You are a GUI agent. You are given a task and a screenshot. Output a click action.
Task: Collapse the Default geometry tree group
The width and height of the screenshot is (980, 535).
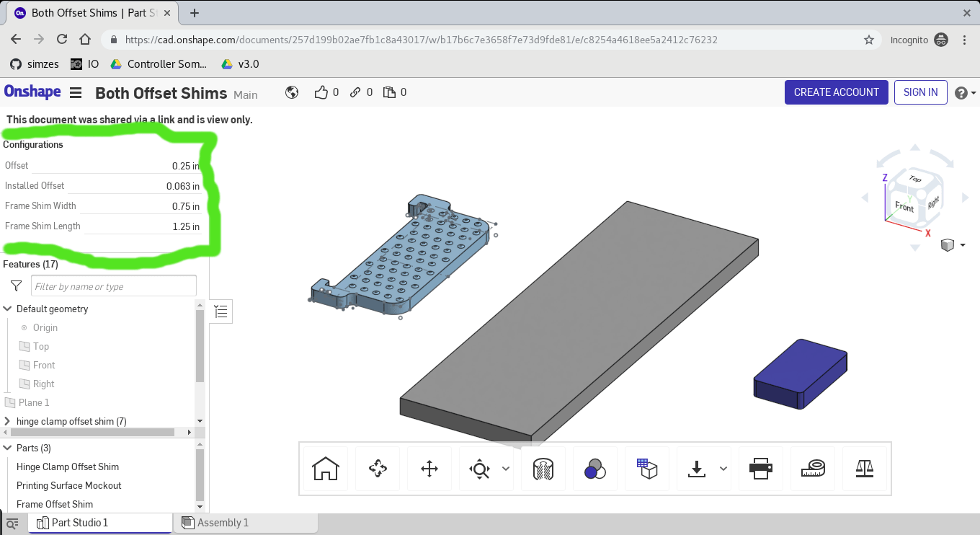point(8,309)
